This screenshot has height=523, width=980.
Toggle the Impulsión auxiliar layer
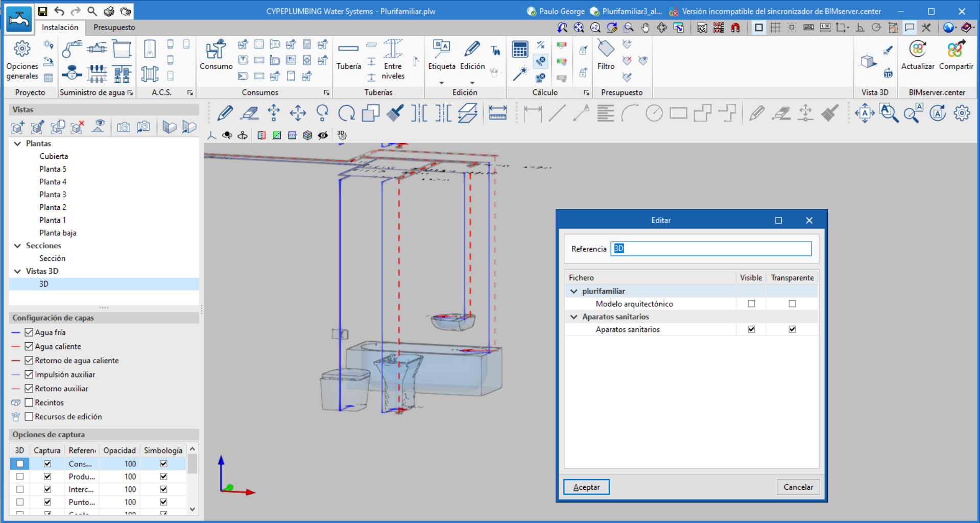[29, 374]
